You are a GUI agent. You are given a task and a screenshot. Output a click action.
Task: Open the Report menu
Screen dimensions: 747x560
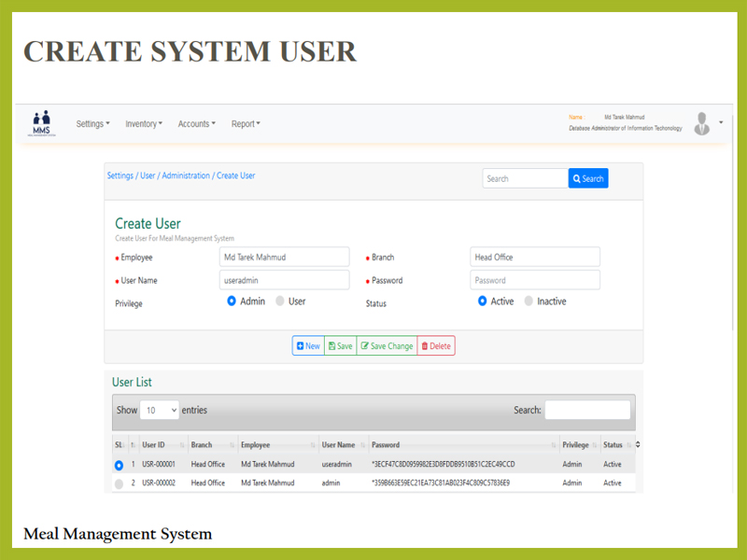point(246,124)
